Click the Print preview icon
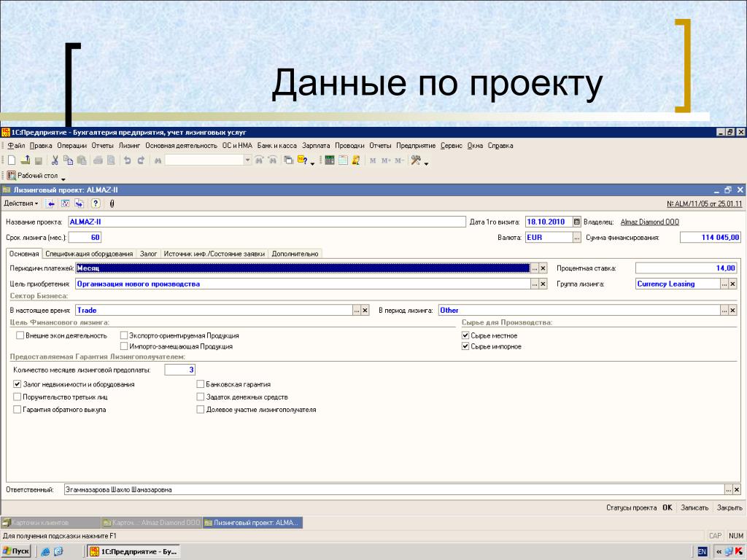The height and width of the screenshot is (560, 747). tap(111, 160)
